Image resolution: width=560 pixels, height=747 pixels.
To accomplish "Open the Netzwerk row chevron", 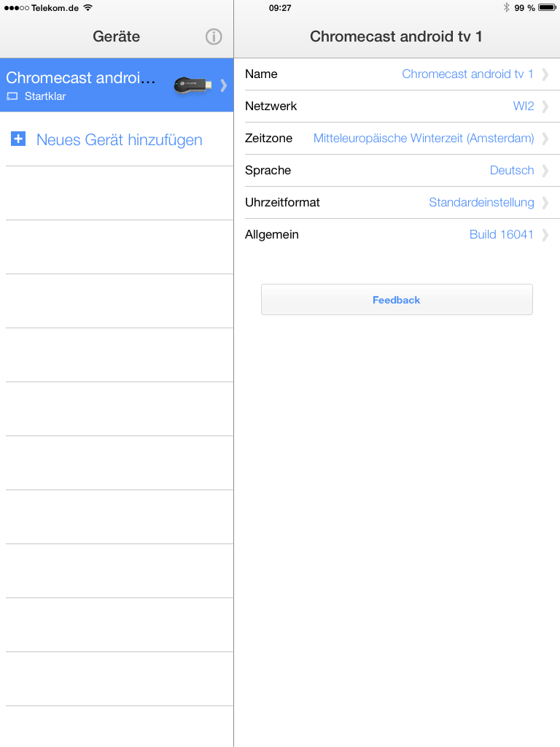I will point(545,107).
